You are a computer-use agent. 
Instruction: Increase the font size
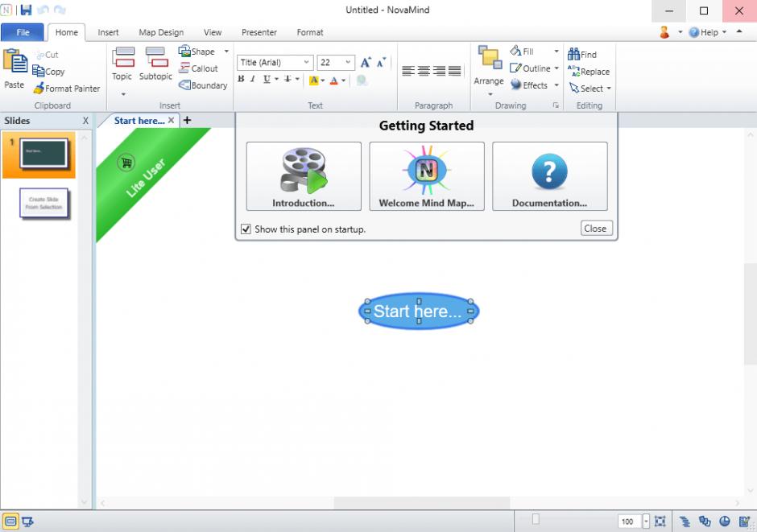coord(366,62)
